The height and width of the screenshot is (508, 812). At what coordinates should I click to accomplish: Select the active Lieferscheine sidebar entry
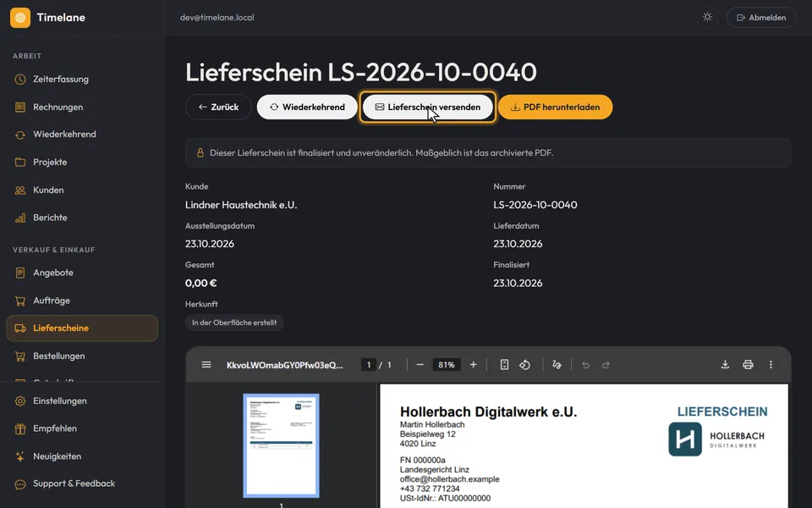click(82, 329)
